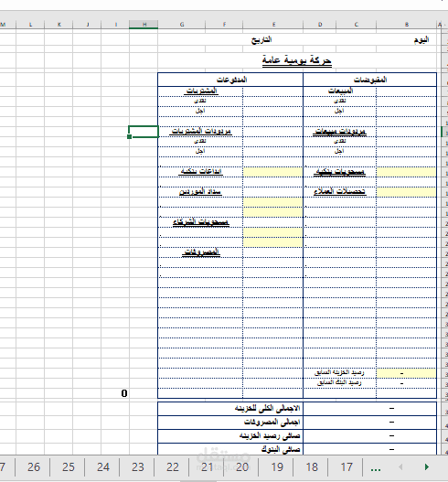The image size is (448, 482).
Task: Click the اليوم label cell
Action: tap(421, 40)
